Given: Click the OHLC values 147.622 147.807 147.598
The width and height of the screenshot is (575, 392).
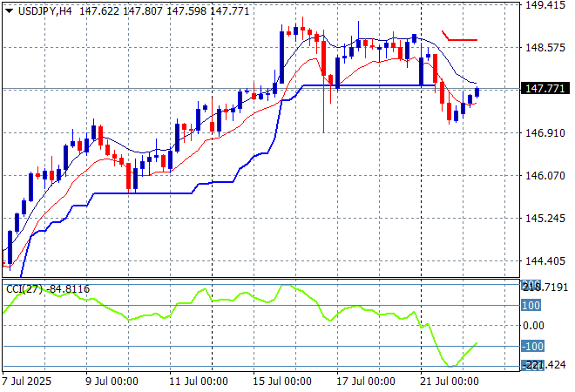Looking at the screenshot, I should coord(143,11).
